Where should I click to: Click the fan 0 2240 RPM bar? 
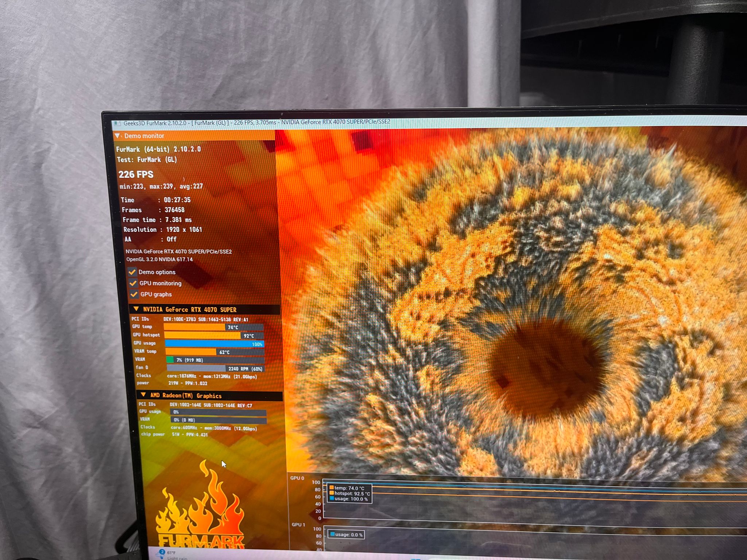pyautogui.click(x=216, y=369)
